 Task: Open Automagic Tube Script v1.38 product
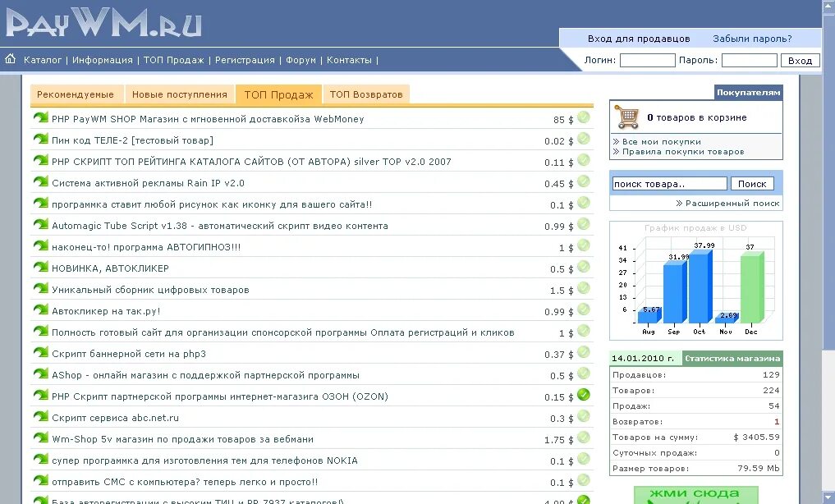pyautogui.click(x=220, y=226)
